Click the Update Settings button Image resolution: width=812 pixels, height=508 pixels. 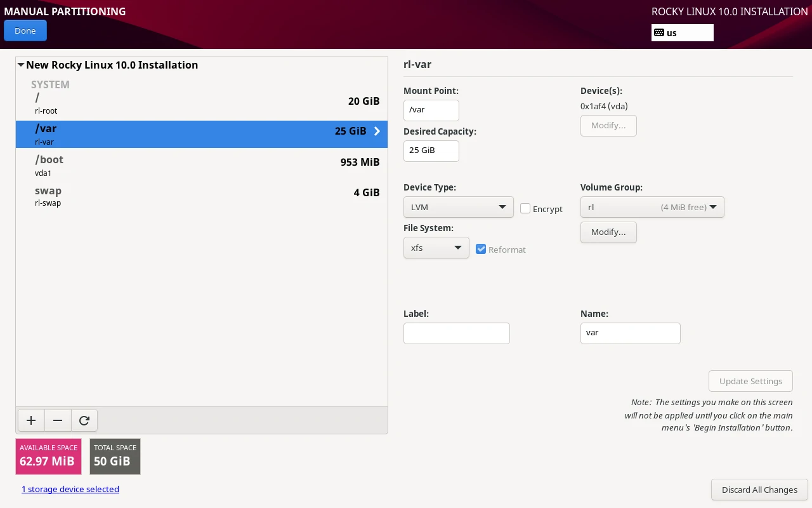coord(751,381)
